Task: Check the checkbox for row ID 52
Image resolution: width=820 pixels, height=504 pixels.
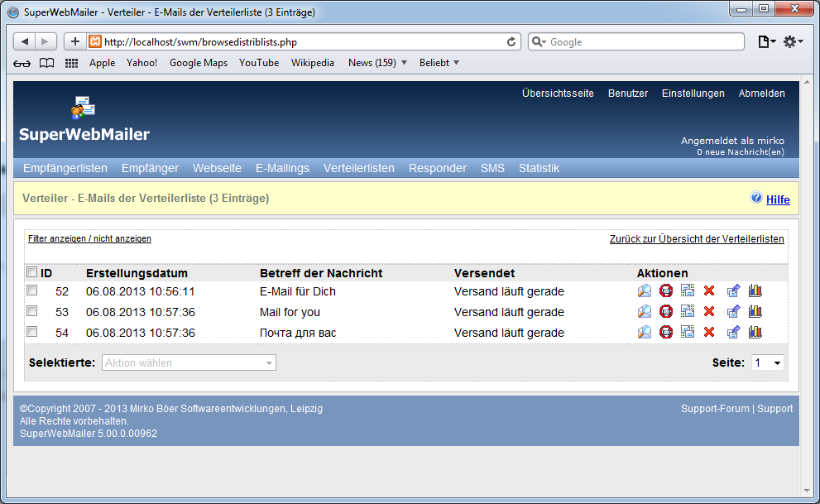Action: tap(32, 290)
